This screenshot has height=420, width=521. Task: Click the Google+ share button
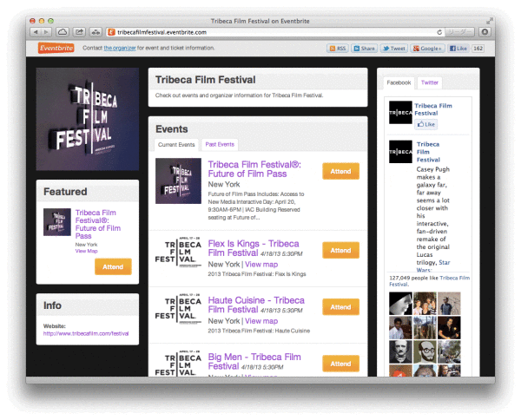(428, 49)
